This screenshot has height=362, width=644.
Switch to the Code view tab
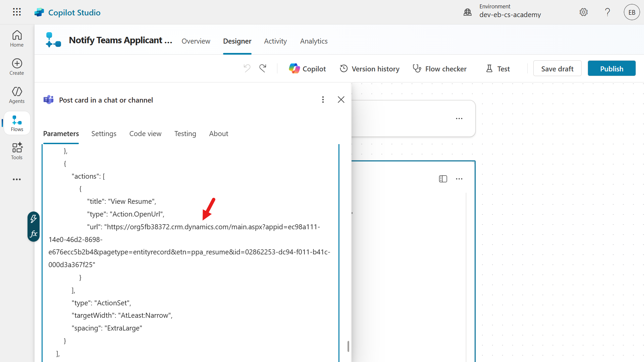(145, 133)
